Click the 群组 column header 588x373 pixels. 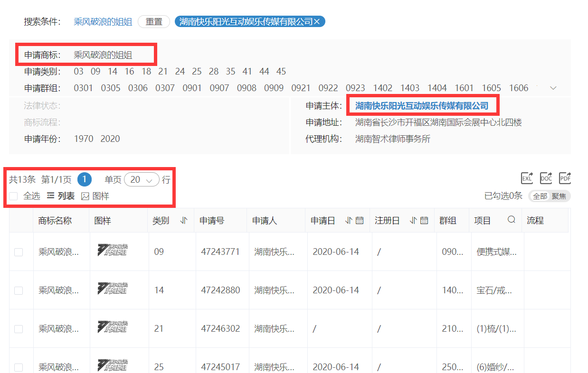click(x=448, y=220)
